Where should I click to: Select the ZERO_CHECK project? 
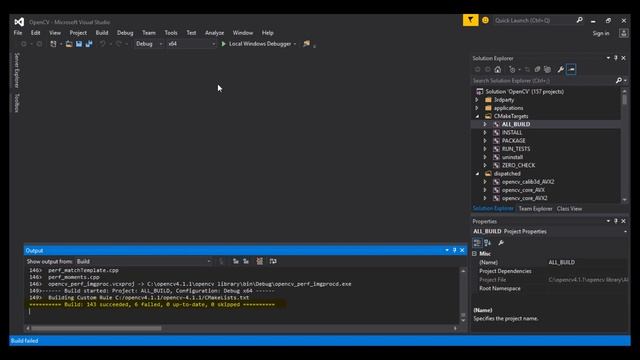[518, 165]
